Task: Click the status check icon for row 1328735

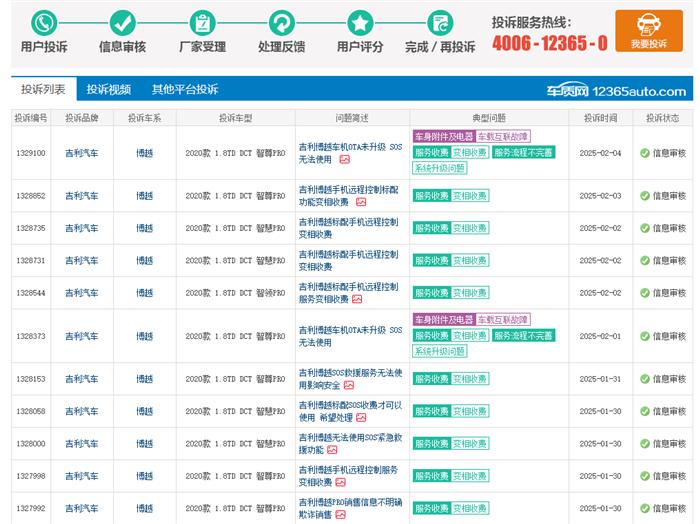Action: click(x=645, y=228)
